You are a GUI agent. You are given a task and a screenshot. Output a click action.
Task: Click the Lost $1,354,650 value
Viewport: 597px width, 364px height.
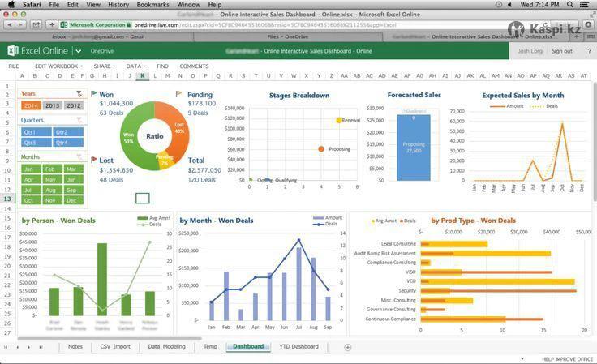point(116,170)
